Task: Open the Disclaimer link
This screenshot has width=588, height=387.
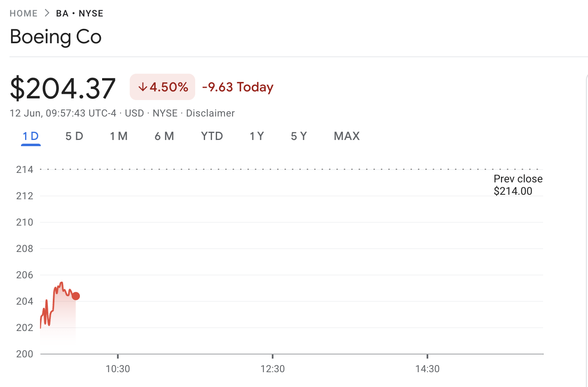Action: 210,113
